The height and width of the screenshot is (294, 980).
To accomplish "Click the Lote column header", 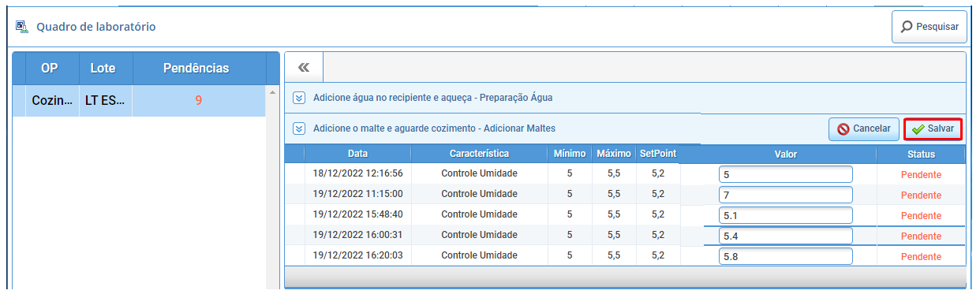I will (x=103, y=69).
